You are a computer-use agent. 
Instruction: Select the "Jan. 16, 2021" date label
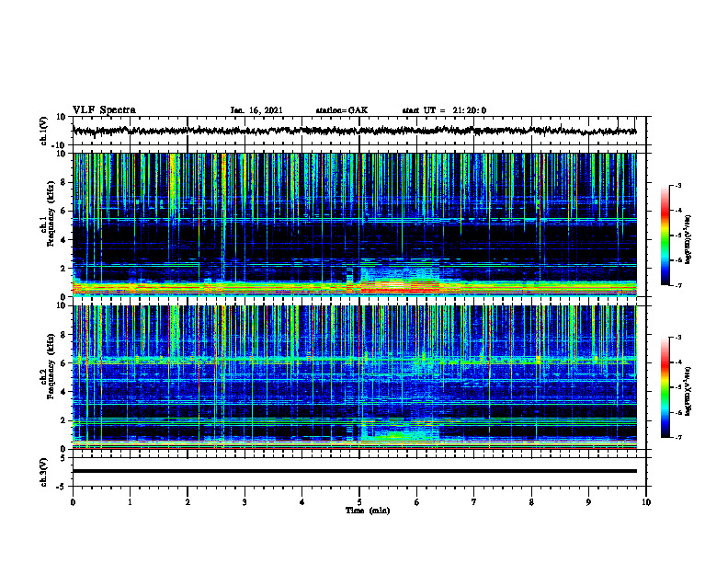(x=256, y=110)
